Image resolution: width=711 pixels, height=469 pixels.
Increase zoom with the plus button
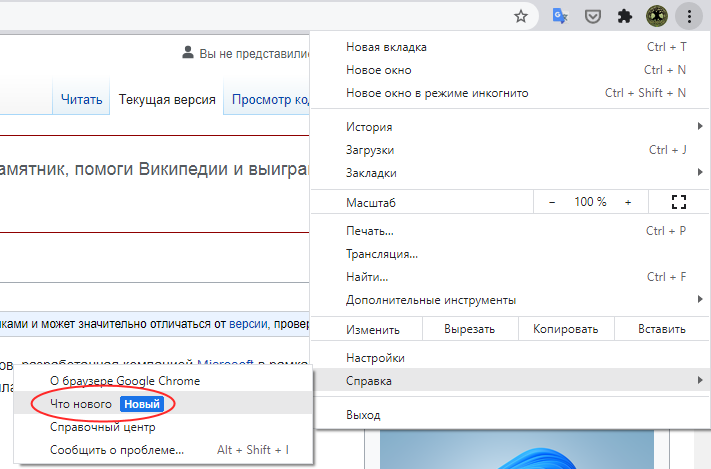click(628, 202)
